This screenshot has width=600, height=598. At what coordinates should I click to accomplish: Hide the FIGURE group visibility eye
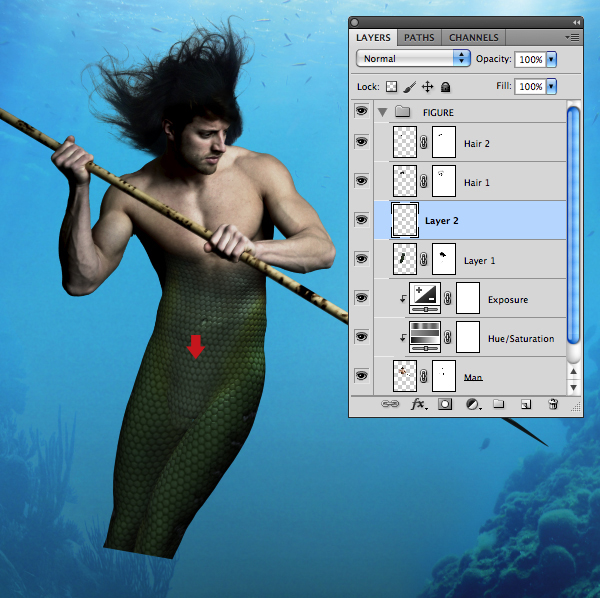pos(361,111)
